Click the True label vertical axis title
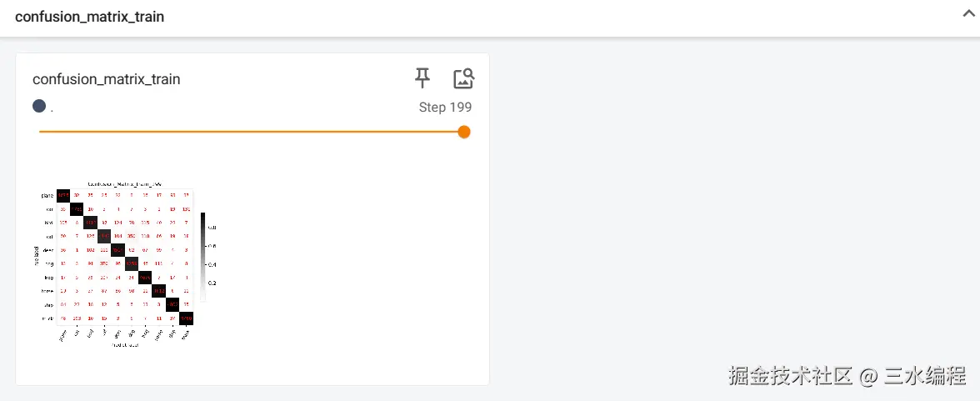 coord(37,257)
